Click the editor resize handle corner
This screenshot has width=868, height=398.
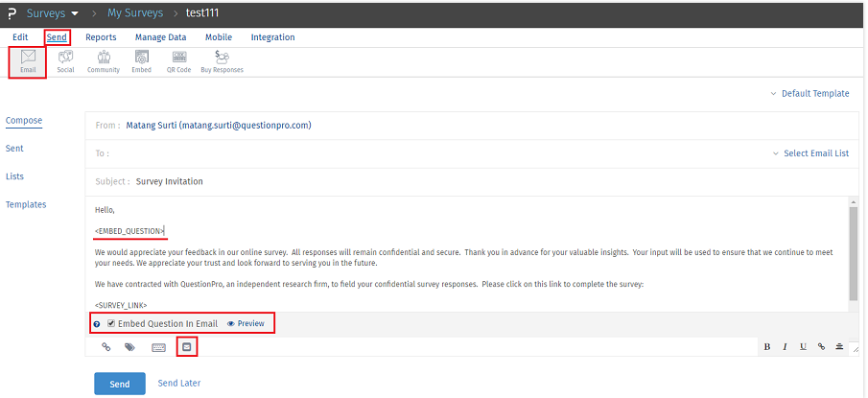click(856, 349)
